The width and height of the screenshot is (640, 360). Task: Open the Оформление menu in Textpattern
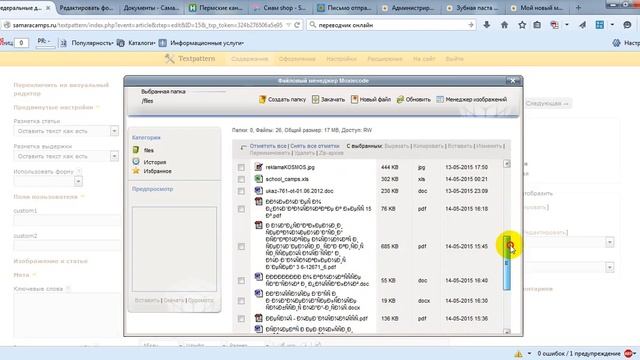297,59
